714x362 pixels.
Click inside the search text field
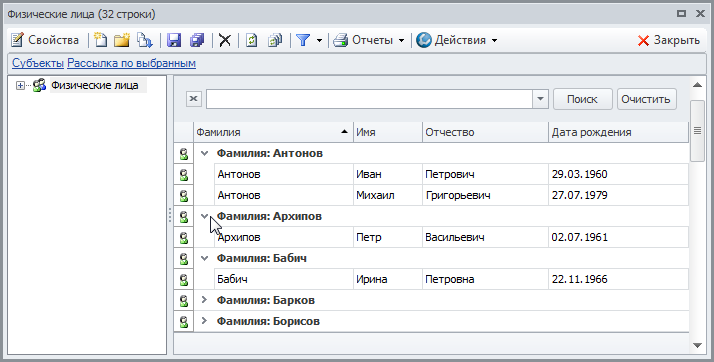[x=369, y=99]
